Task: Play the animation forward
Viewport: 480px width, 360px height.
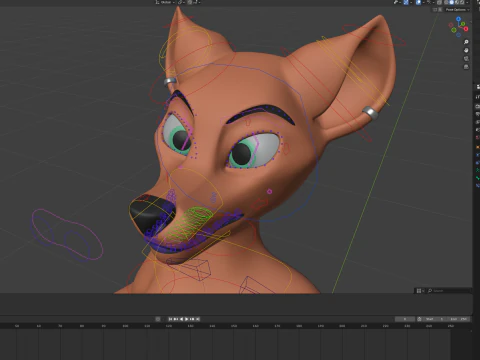Action: [x=187, y=319]
